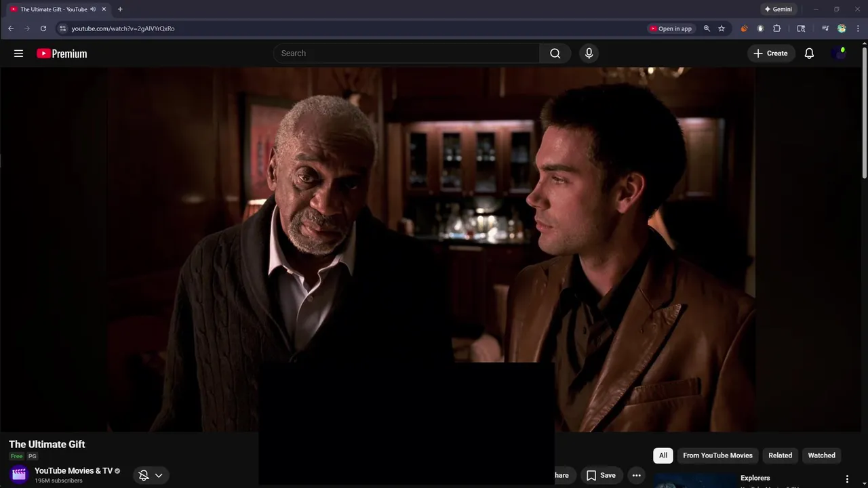The height and width of the screenshot is (488, 868).
Task: Mute tab via speaker icon on tab
Action: [x=93, y=9]
